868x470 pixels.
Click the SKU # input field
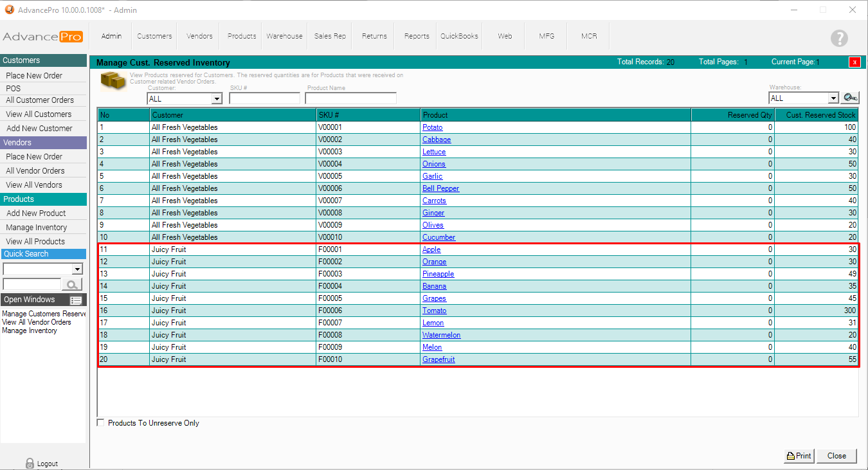(x=264, y=98)
